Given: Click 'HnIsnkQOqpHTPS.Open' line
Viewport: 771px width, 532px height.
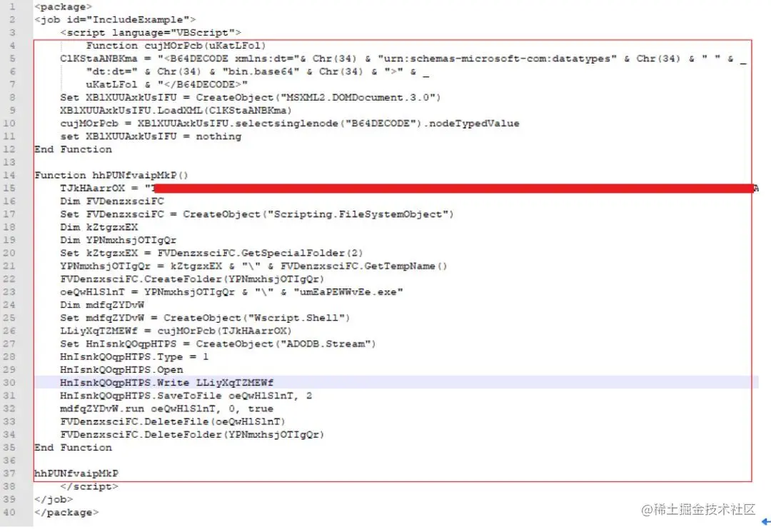Looking at the screenshot, I should 121,370.
